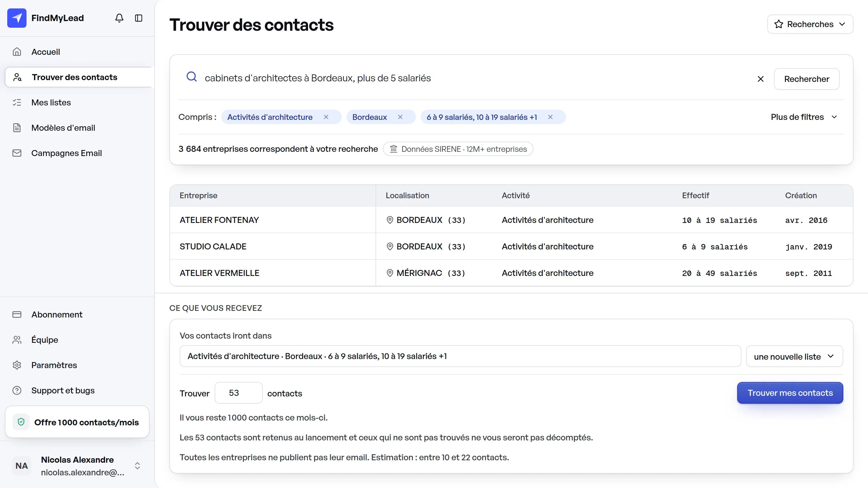Open the une nouvelle liste dropdown
This screenshot has width=868, height=488.
pyautogui.click(x=794, y=356)
